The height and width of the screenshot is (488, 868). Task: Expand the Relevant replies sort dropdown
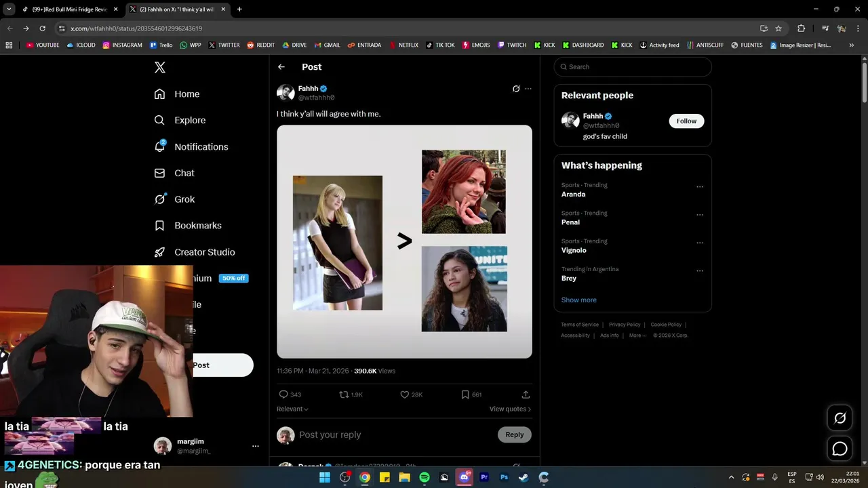click(x=292, y=409)
